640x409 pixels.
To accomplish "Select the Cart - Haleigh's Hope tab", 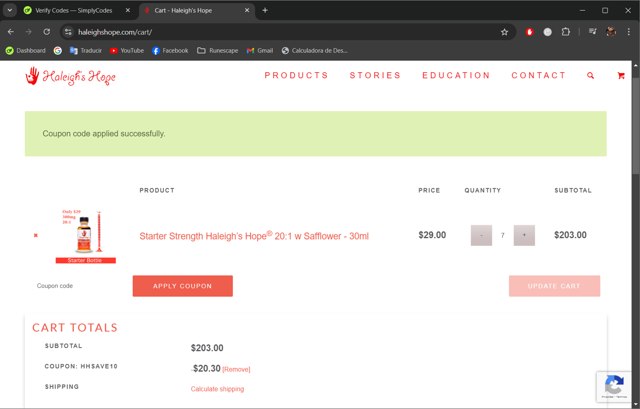I will click(183, 10).
